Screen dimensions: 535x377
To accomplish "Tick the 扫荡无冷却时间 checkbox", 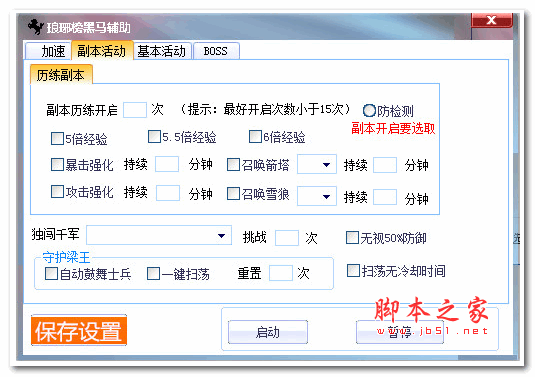I will tap(353, 270).
